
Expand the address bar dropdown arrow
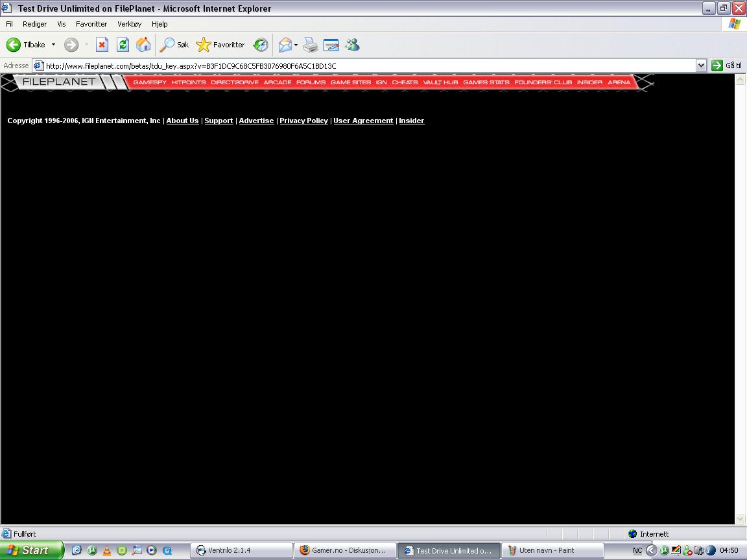coord(701,65)
